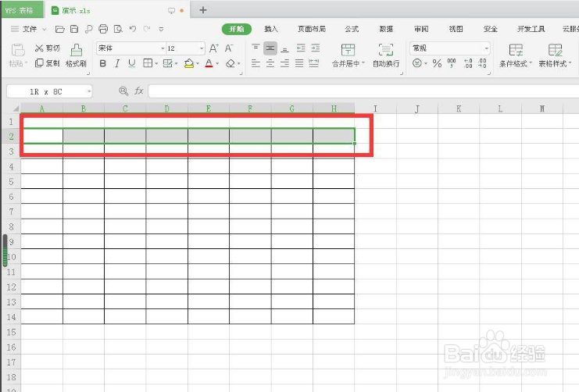Open quick access toolbar customize arrow
579x392 pixels.
click(161, 29)
